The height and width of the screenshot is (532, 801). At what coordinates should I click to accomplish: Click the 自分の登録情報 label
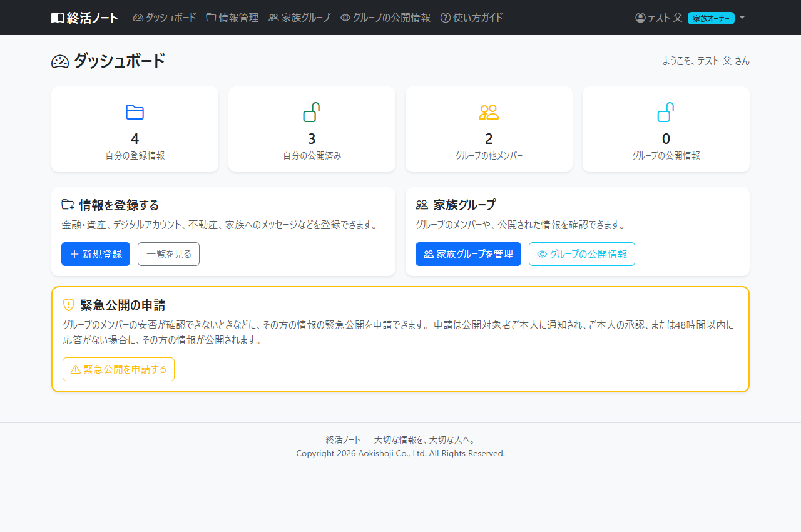(135, 155)
